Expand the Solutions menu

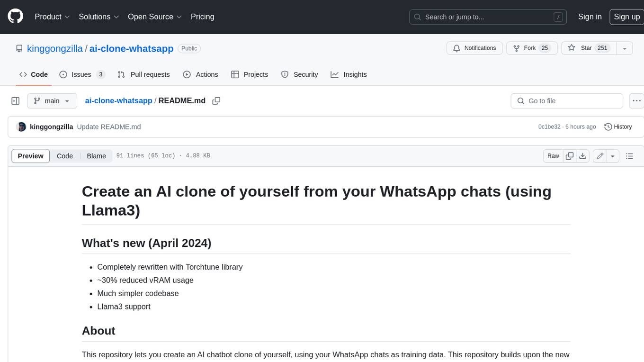[98, 17]
